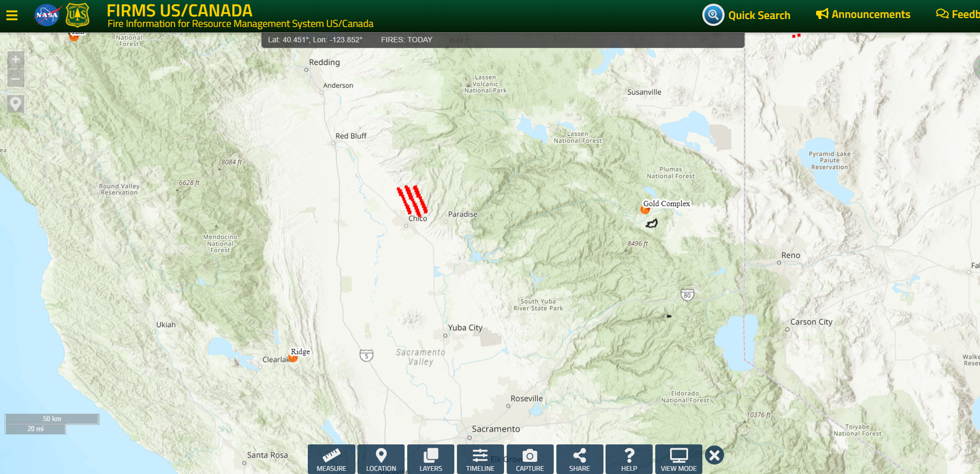Click the Sacramento city label
The width and height of the screenshot is (980, 474).
(496, 429)
